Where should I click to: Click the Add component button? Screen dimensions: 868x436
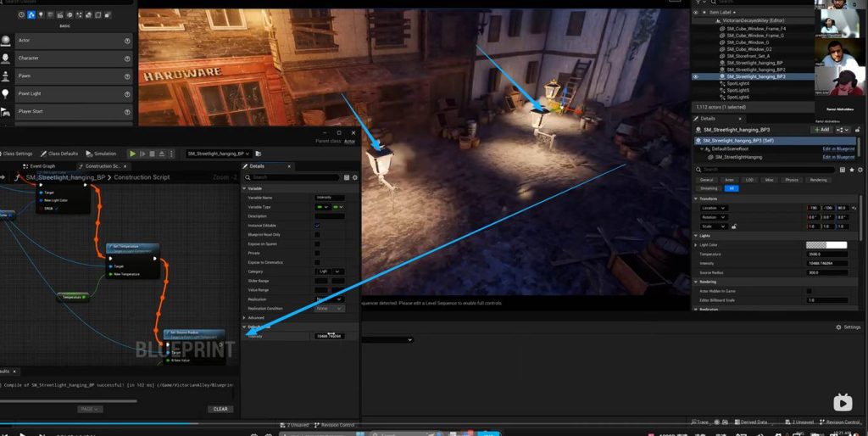point(822,130)
